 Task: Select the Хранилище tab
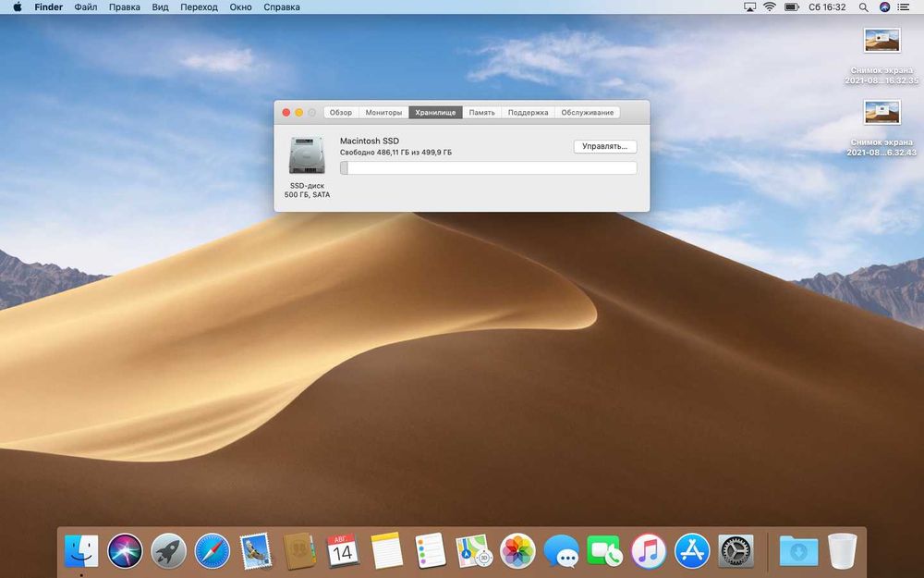tap(435, 112)
